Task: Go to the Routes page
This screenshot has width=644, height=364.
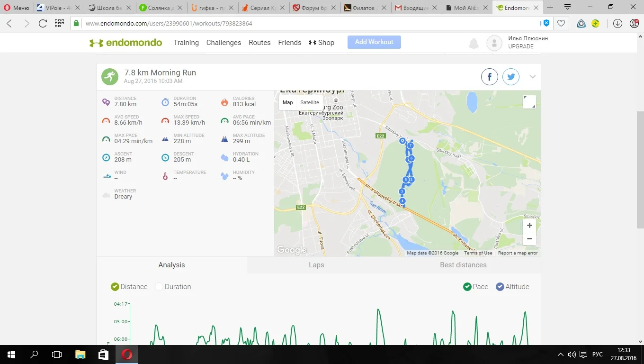Action: pyautogui.click(x=259, y=43)
